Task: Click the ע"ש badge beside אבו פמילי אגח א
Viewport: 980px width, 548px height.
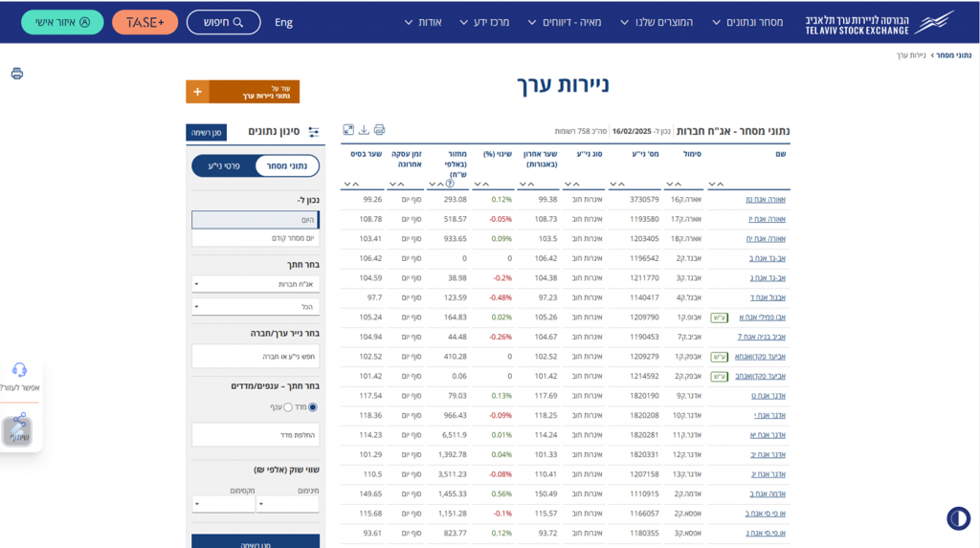Action: coord(720,318)
